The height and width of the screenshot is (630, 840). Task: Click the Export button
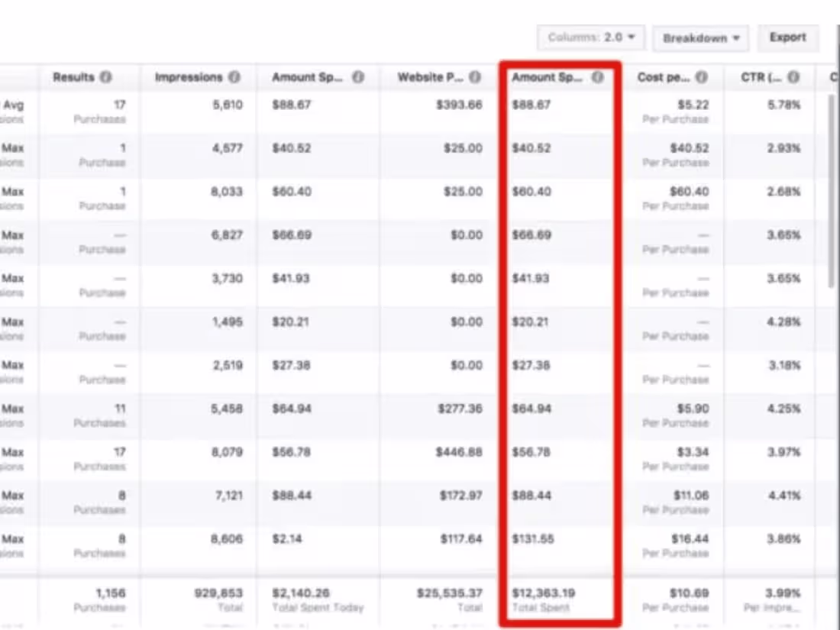[788, 37]
